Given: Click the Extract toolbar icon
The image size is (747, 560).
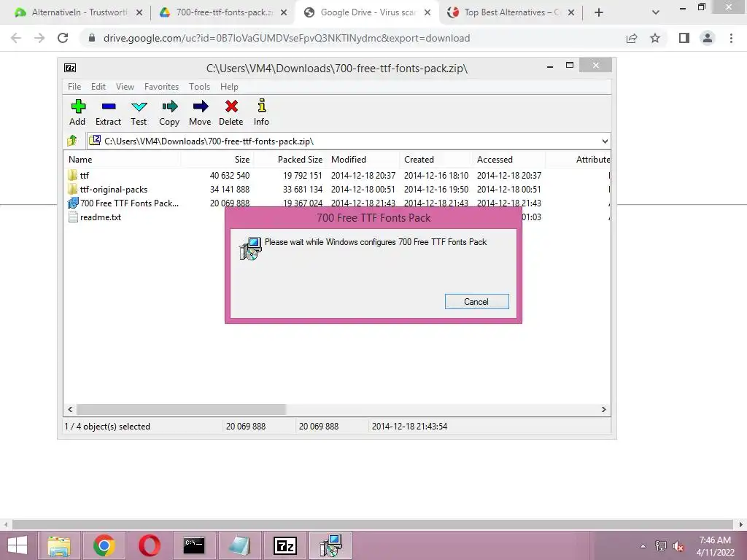Looking at the screenshot, I should tap(108, 112).
